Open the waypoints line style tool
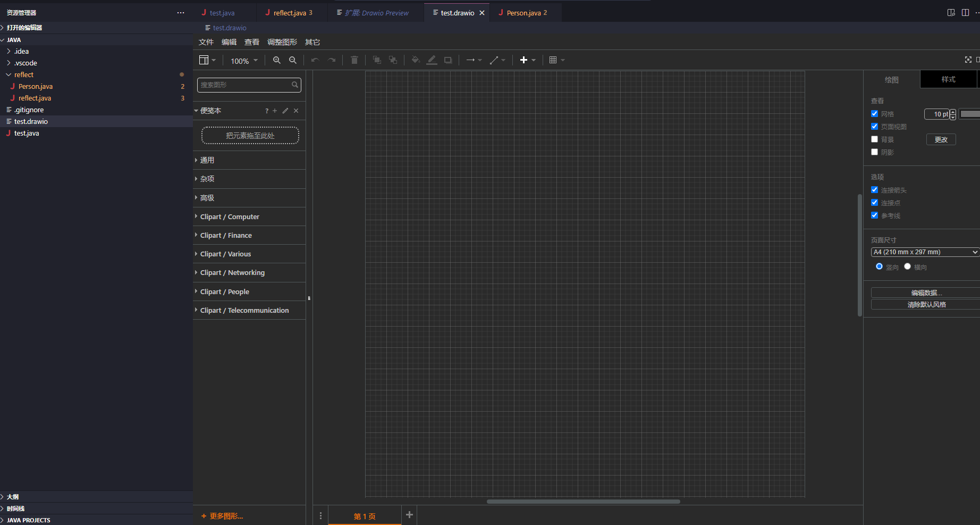Image resolution: width=980 pixels, height=525 pixels. coord(497,60)
